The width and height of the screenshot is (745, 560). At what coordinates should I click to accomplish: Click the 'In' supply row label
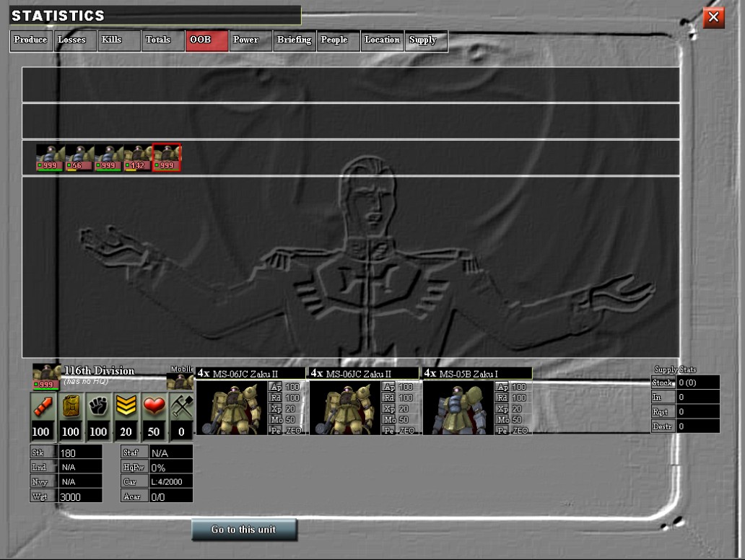coord(663,397)
